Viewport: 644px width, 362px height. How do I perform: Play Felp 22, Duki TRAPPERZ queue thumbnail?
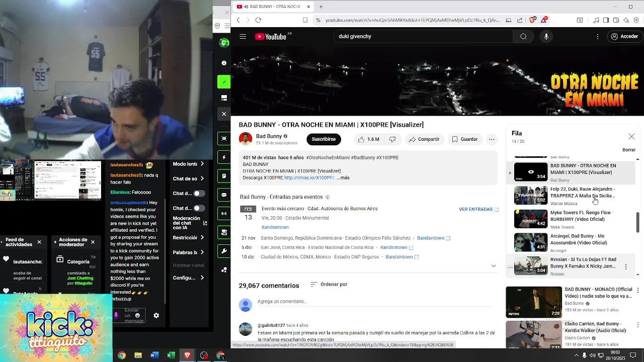(x=530, y=195)
